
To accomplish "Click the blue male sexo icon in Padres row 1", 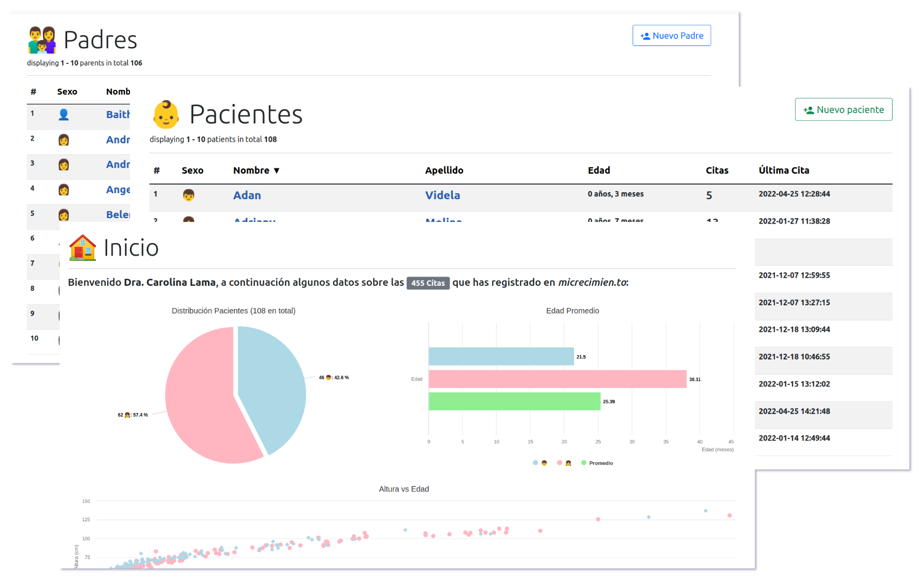I will [64, 114].
